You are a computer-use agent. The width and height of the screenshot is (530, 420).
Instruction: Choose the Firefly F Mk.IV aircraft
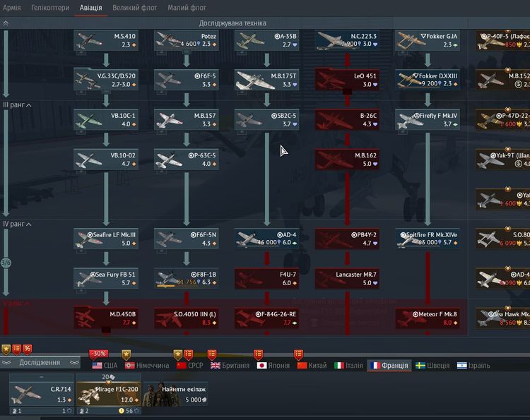click(428, 119)
